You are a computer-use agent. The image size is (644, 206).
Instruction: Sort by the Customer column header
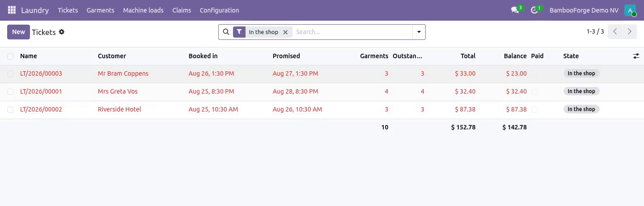112,56
